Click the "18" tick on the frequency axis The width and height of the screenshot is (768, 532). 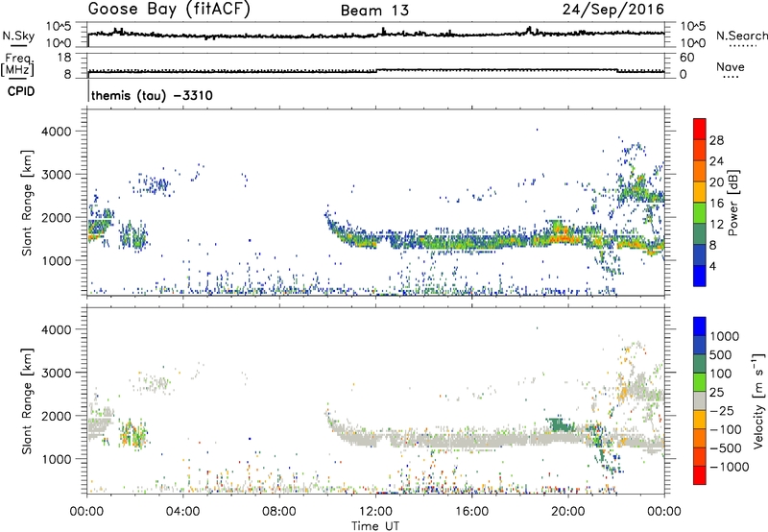click(x=64, y=58)
